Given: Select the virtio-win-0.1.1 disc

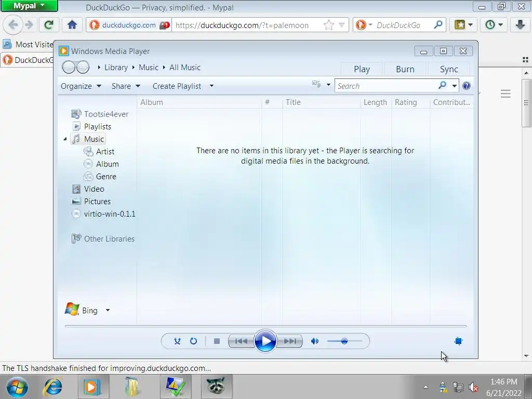Looking at the screenshot, I should click(103, 214).
